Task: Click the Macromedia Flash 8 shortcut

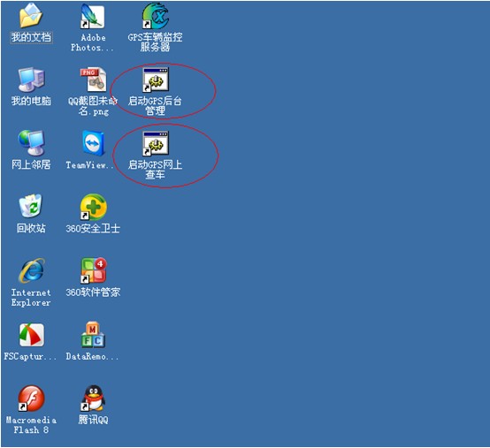Action: click(x=31, y=399)
